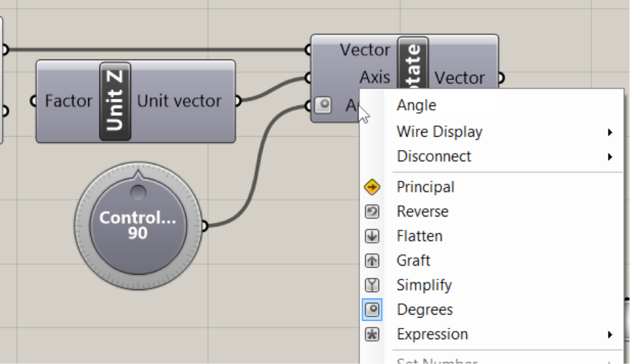
Task: Expand the Wire Display submenu arrow
Action: coord(610,132)
